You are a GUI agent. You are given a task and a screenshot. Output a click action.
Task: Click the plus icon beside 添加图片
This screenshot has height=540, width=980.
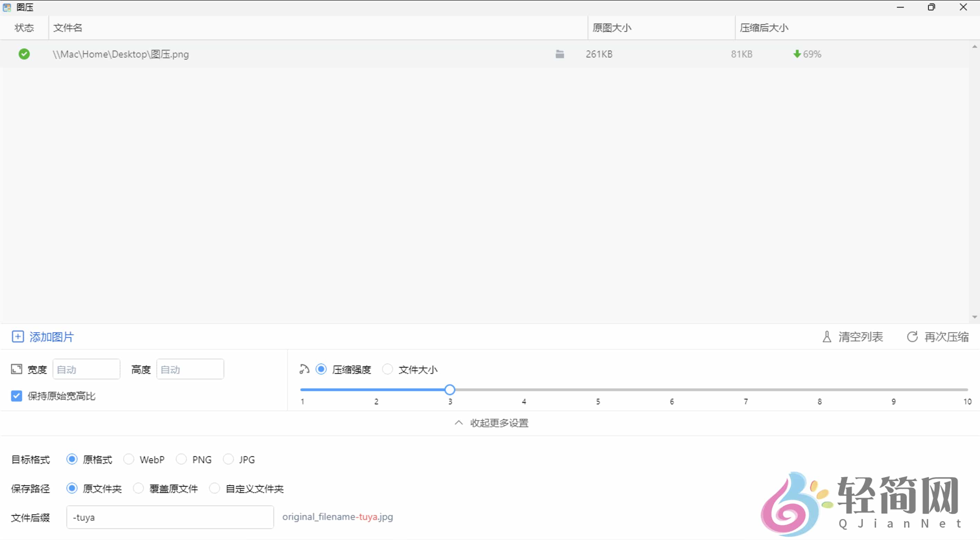18,336
